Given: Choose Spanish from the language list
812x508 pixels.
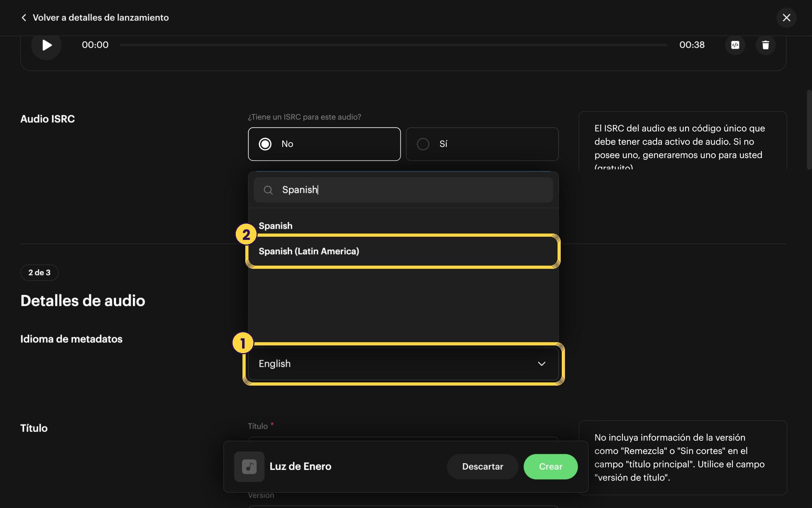Looking at the screenshot, I should [x=403, y=226].
